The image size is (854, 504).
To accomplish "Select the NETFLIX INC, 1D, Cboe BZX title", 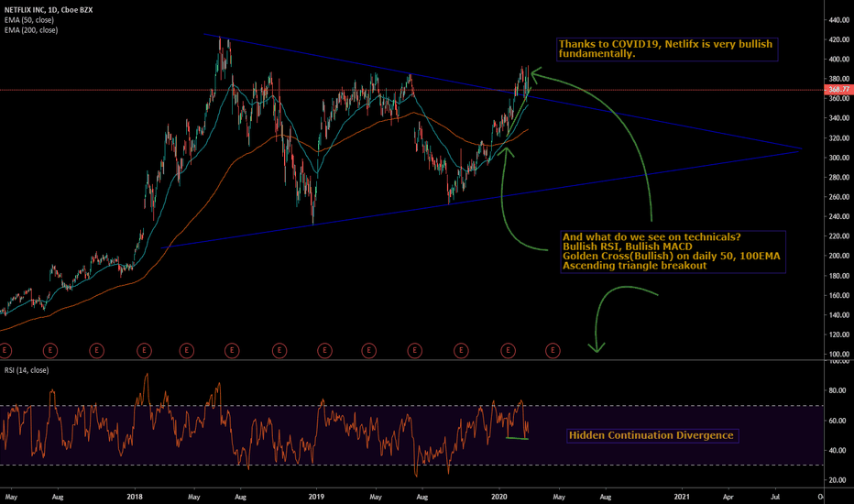I will 49,10.
